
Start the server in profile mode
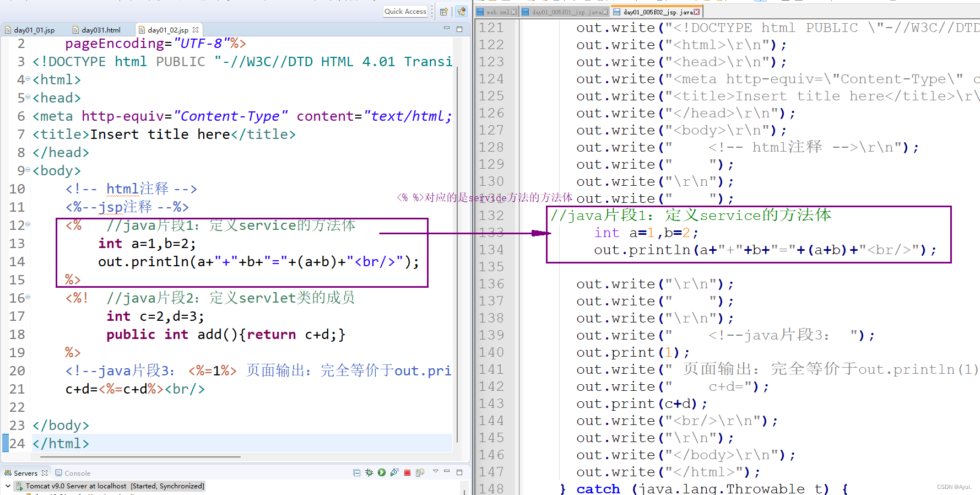point(394,472)
